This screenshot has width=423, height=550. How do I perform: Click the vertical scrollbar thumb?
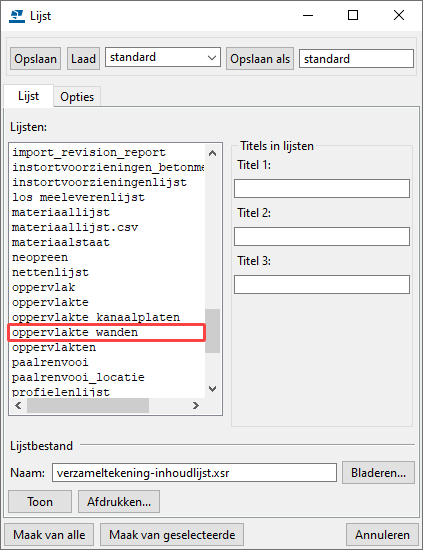point(212,330)
